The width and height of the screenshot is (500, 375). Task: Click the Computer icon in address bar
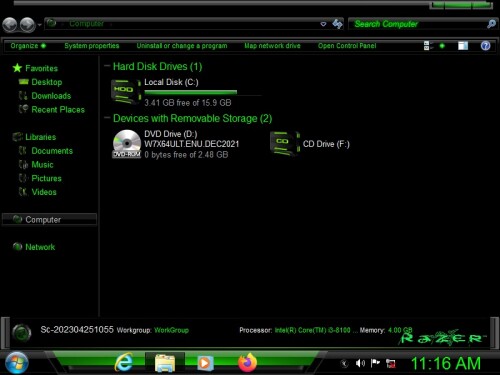[x=51, y=23]
